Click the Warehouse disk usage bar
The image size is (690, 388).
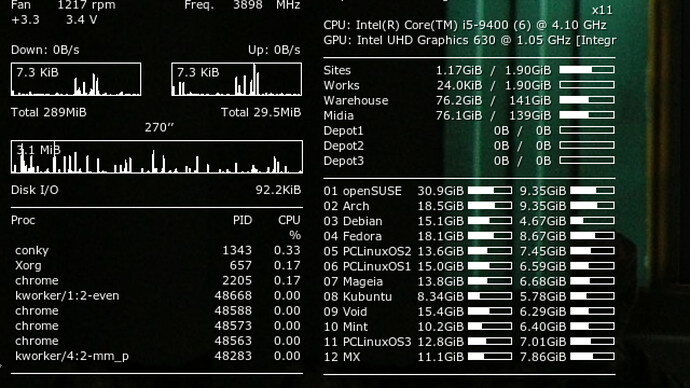(x=587, y=100)
